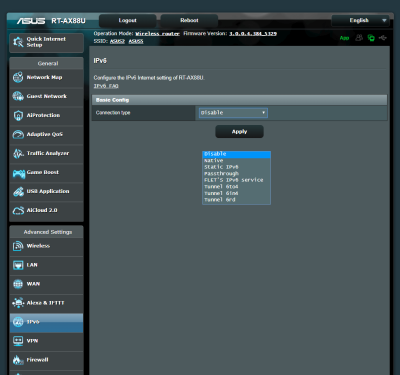This screenshot has width=400, height=375.
Task: Click the WAN globe icon
Action: [x=18, y=284]
